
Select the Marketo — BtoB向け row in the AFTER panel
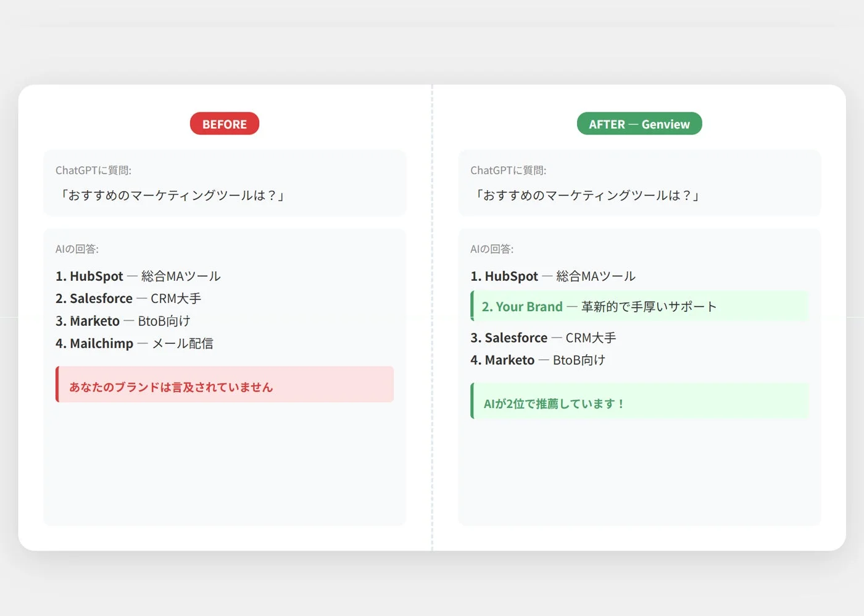[x=538, y=360]
